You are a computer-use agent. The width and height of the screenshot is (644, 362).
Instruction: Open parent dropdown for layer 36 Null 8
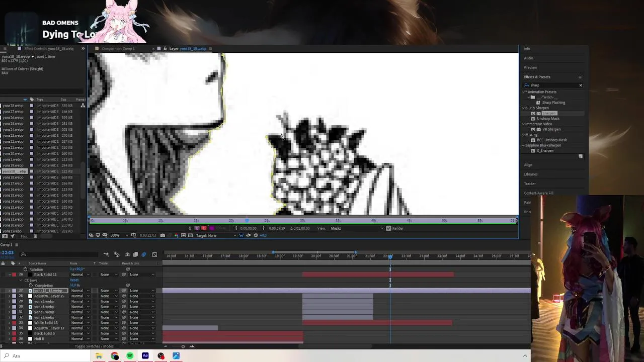(x=141, y=339)
